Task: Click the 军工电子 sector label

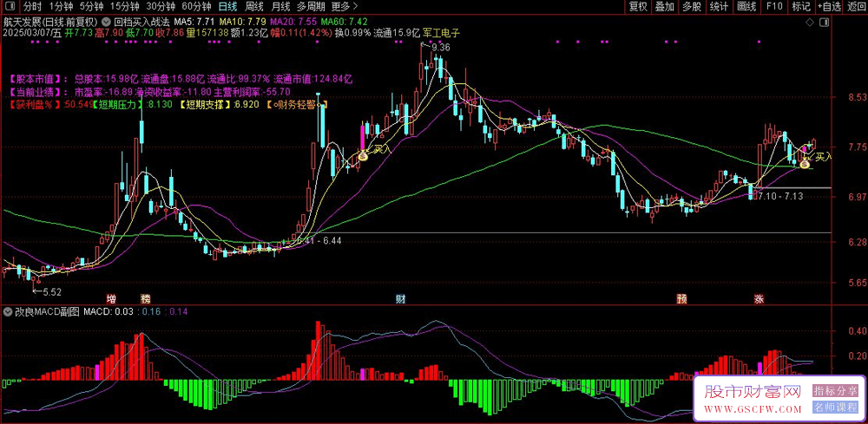Action: click(x=441, y=33)
